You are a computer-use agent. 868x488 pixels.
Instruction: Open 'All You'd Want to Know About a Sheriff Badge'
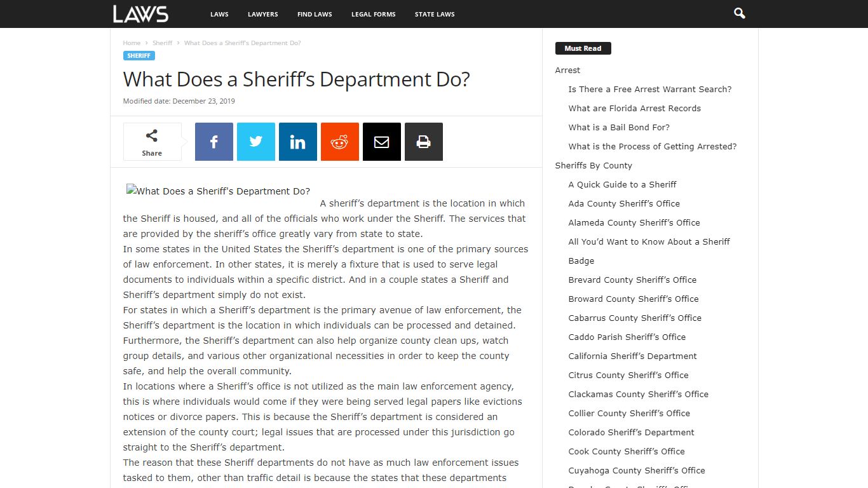649,251
